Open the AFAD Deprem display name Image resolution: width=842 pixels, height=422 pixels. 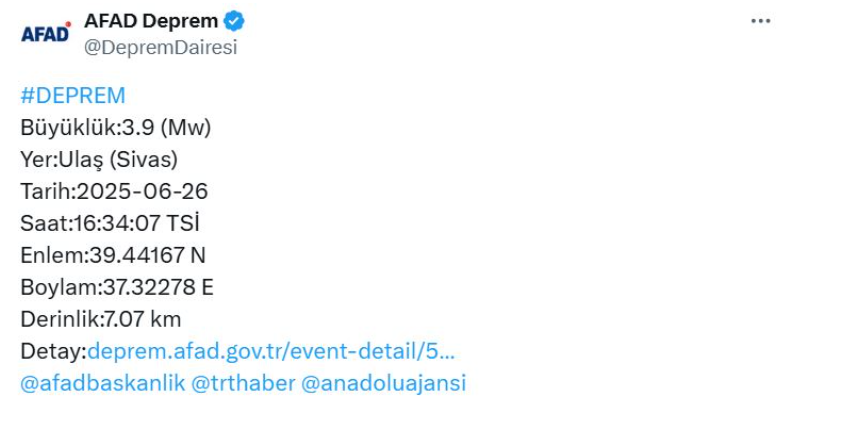coord(151,21)
